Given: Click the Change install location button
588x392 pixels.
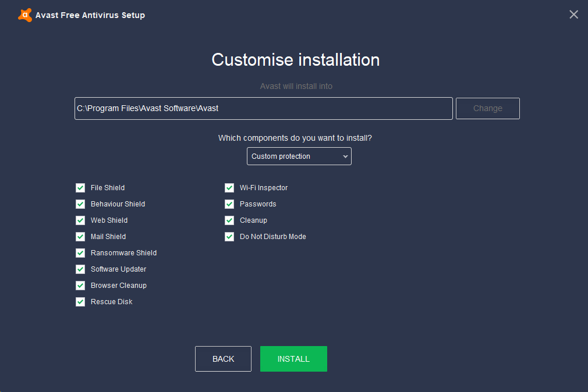Looking at the screenshot, I should (x=487, y=108).
